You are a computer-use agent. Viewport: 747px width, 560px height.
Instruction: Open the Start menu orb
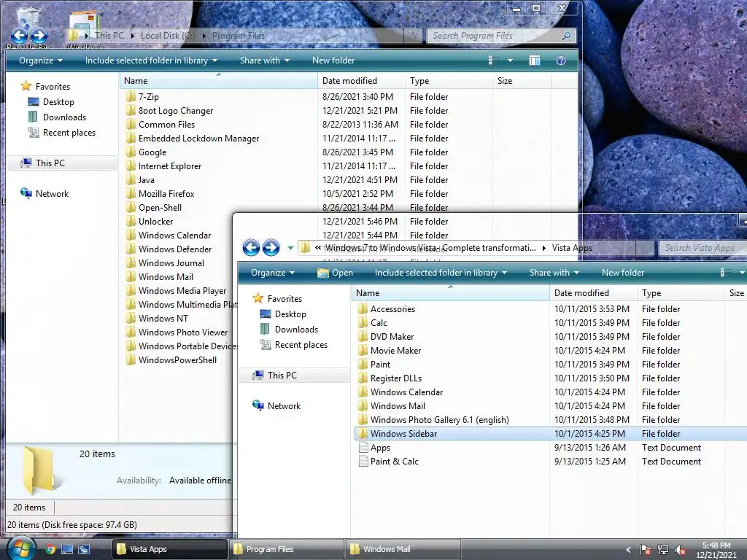pos(21,548)
